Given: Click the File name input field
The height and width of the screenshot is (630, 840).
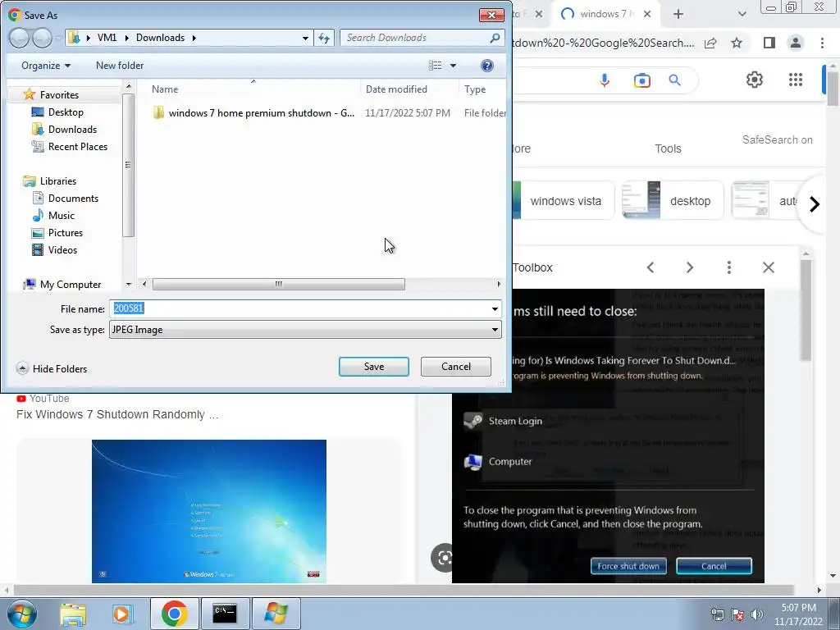Looking at the screenshot, I should (x=300, y=308).
